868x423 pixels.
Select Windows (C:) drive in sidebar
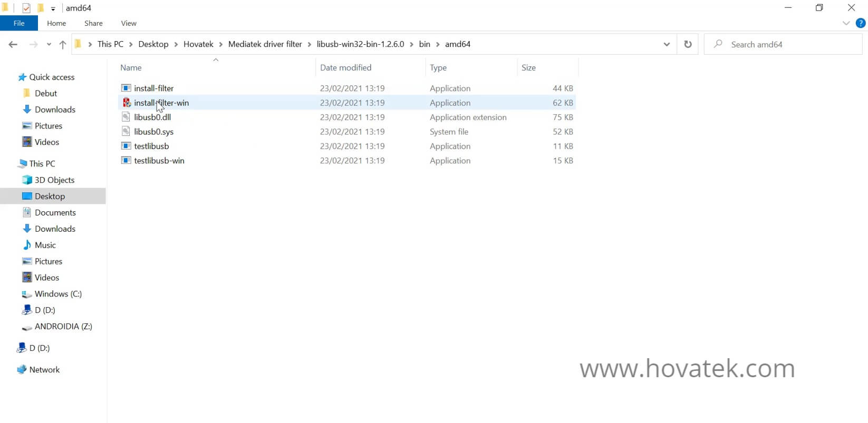(58, 294)
